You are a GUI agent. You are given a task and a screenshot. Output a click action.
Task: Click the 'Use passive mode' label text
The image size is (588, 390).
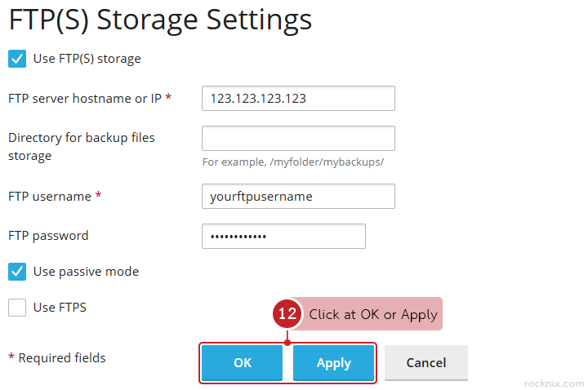pyautogui.click(x=86, y=271)
